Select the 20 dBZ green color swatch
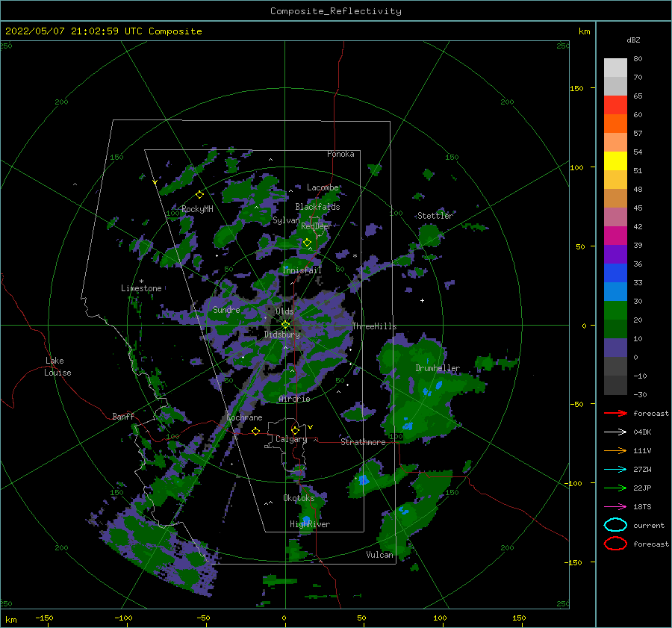Screen dimensions: 672x628 (x=615, y=329)
